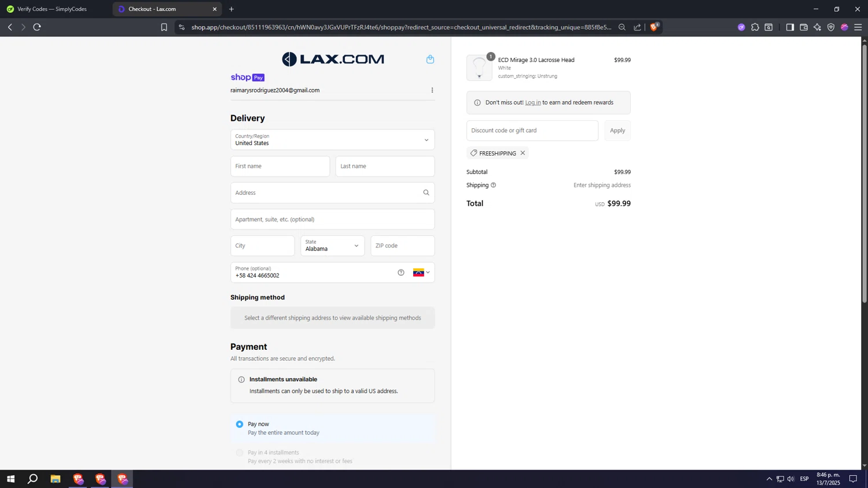The image size is (868, 488).
Task: Reload the checkout page
Action: point(37,27)
